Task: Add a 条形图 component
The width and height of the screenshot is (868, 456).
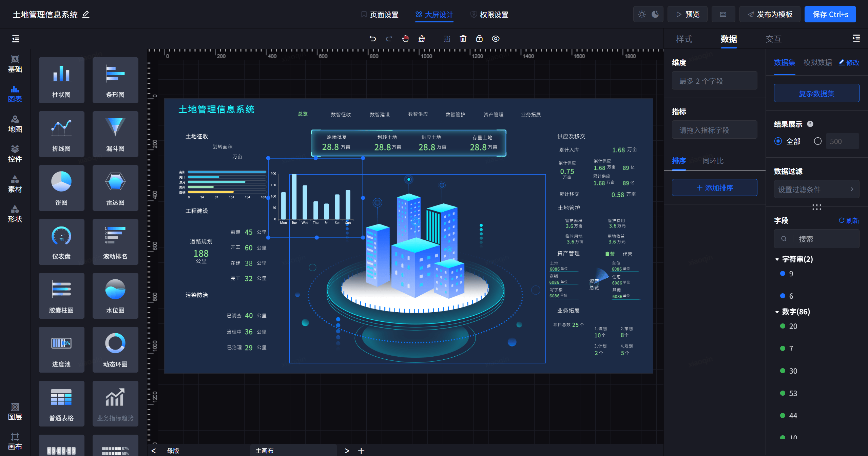Action: click(115, 80)
